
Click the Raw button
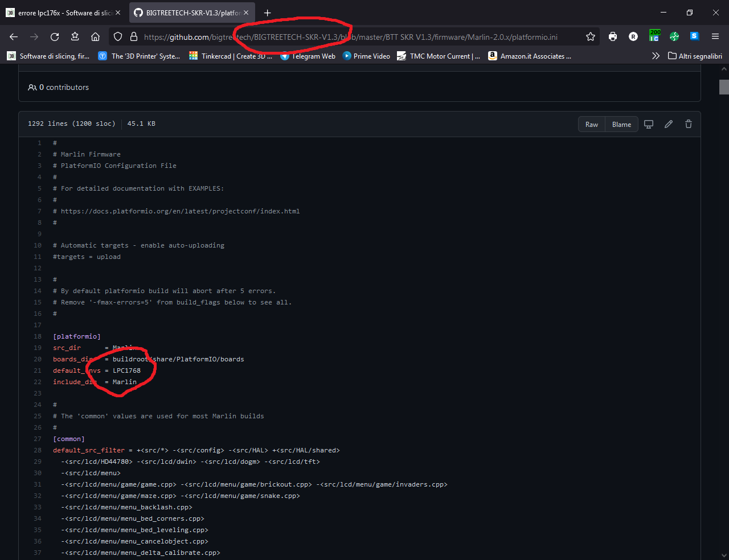[592, 124]
